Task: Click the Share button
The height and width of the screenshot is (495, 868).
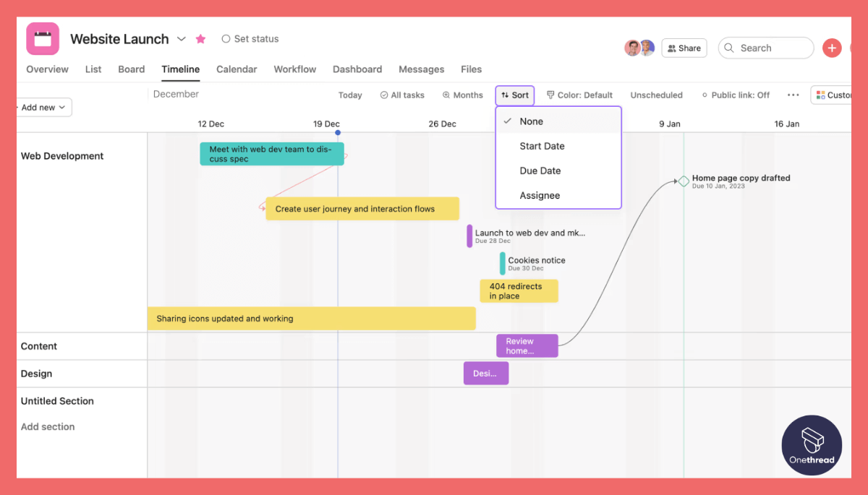Action: 684,48
